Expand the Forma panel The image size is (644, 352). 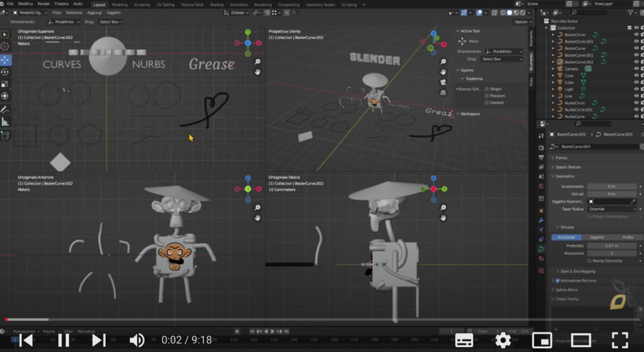tap(561, 158)
